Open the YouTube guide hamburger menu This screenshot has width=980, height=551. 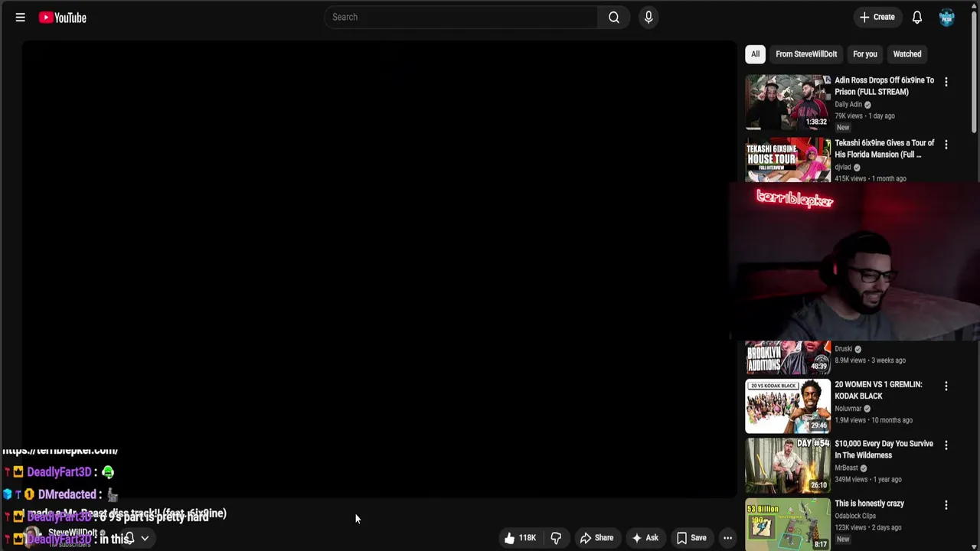click(21, 17)
